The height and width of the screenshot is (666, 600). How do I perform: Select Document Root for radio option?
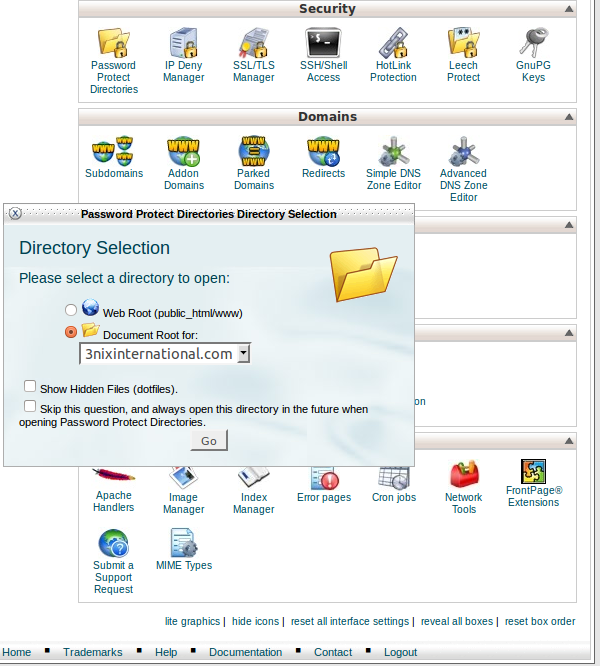point(71,332)
